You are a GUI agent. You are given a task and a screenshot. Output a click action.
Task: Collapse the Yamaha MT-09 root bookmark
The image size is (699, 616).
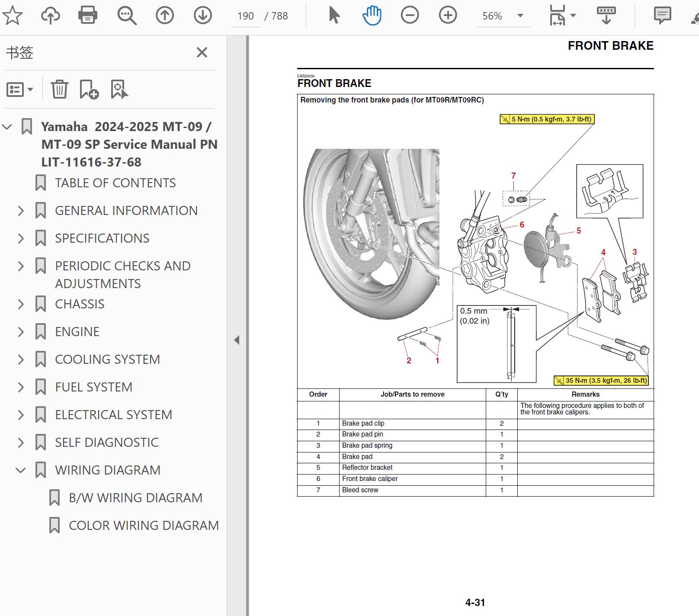7,127
